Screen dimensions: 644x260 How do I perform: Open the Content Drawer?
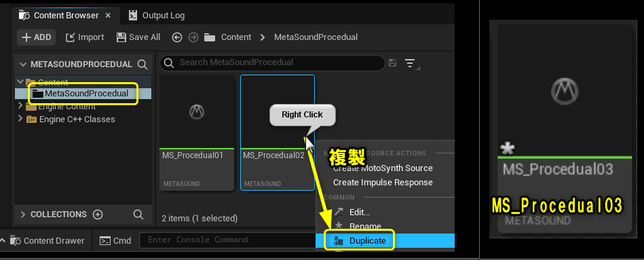pyautogui.click(x=48, y=241)
